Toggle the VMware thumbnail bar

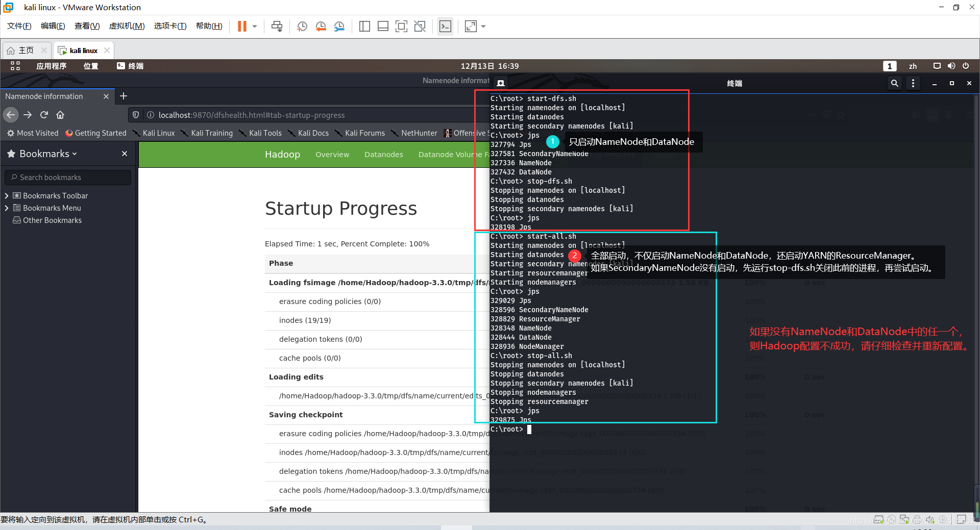click(383, 26)
